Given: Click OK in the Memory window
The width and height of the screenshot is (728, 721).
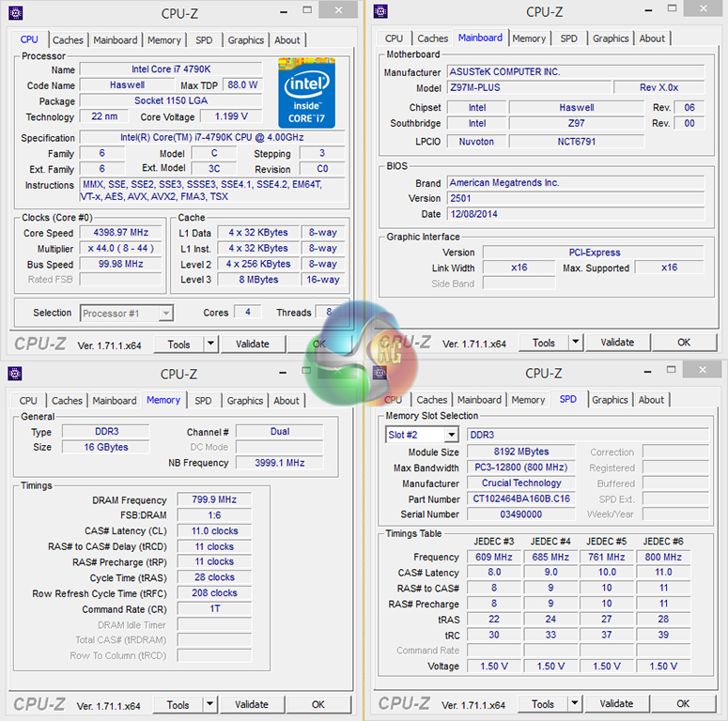Looking at the screenshot, I should [318, 705].
